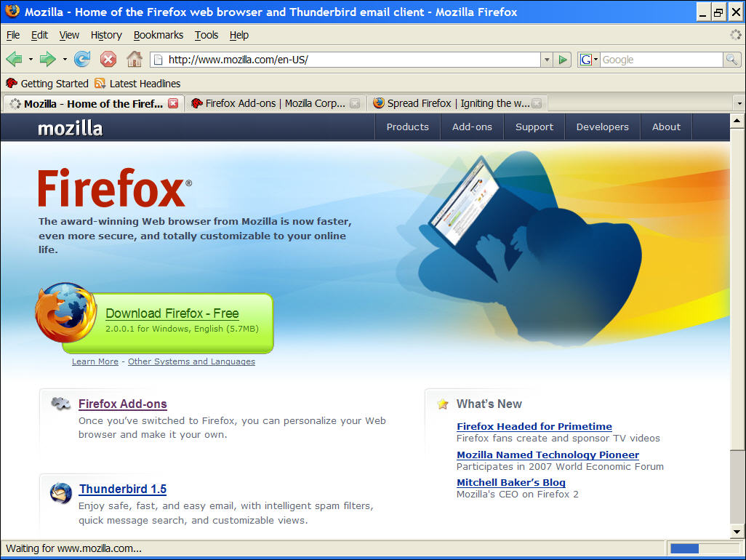Image resolution: width=746 pixels, height=560 pixels.
Task: Open the Edit menu
Action: point(39,35)
